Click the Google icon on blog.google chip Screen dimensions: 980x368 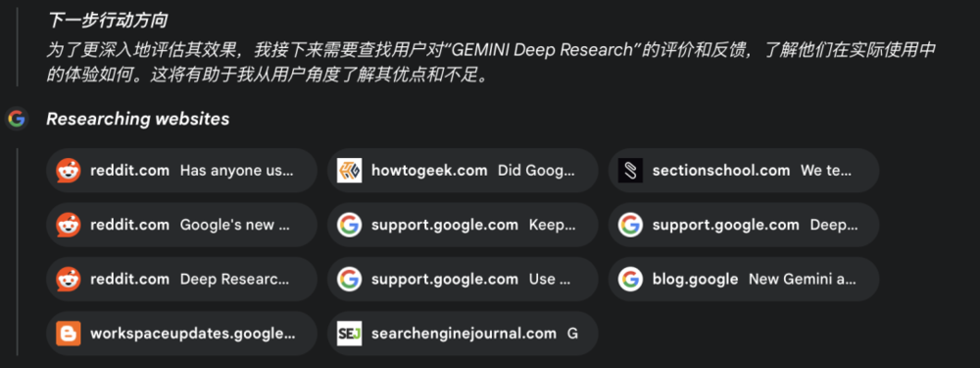[x=630, y=279]
